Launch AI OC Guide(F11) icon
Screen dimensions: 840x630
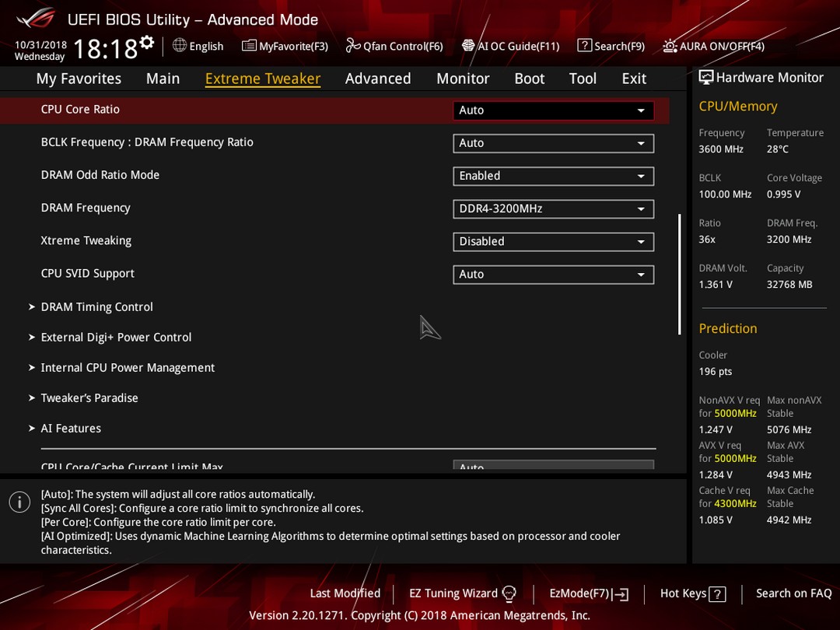(x=468, y=46)
